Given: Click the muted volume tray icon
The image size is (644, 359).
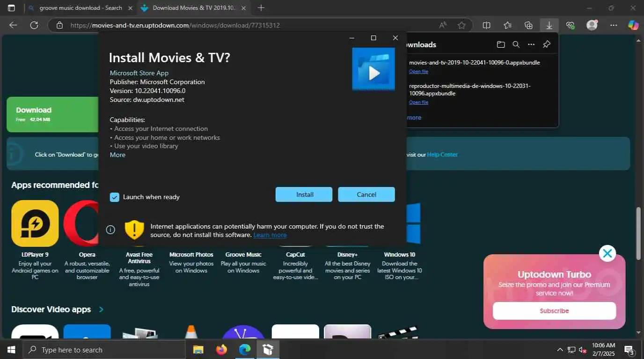Looking at the screenshot, I should pyautogui.click(x=583, y=350).
